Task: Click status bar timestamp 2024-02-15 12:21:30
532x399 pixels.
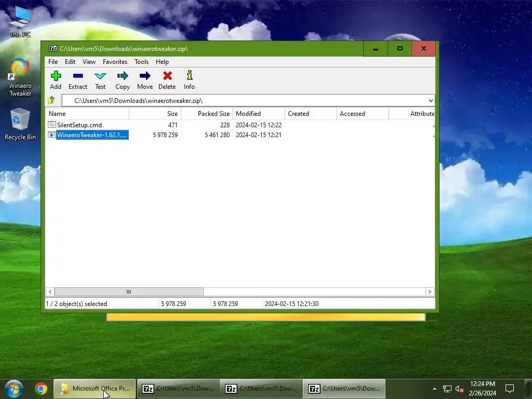Action: (292, 303)
